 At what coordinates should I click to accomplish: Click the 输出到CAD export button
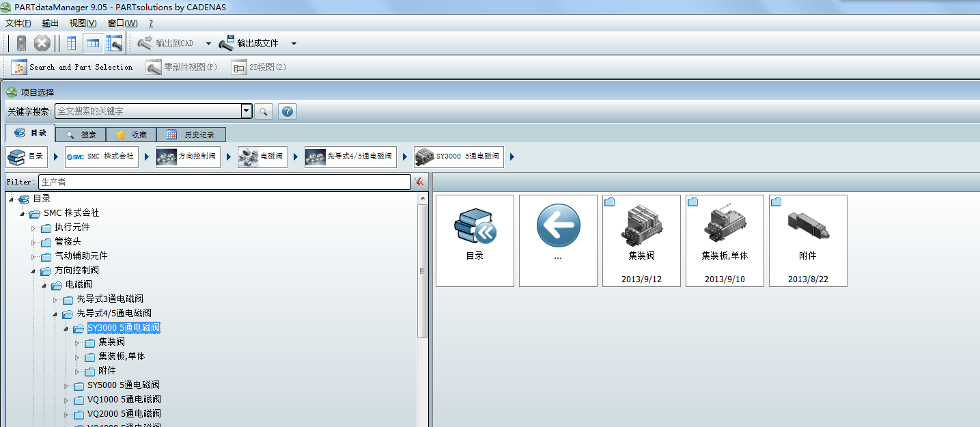(x=165, y=43)
